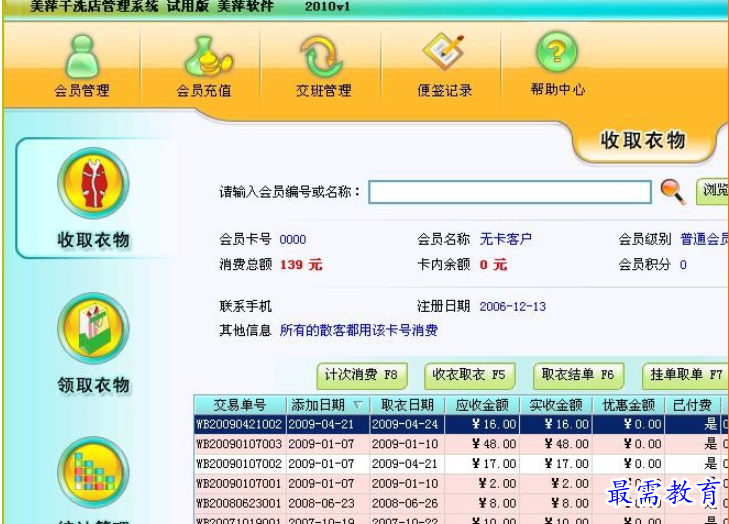Sort by 添加日期 column header
The height and width of the screenshot is (524, 729).
coord(326,405)
